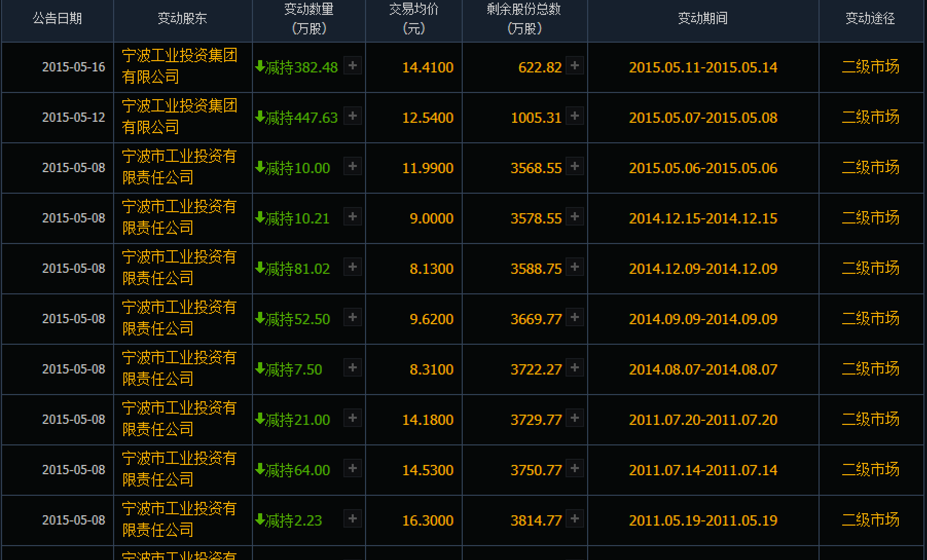Select the date 2015-05-12

pos(74,118)
